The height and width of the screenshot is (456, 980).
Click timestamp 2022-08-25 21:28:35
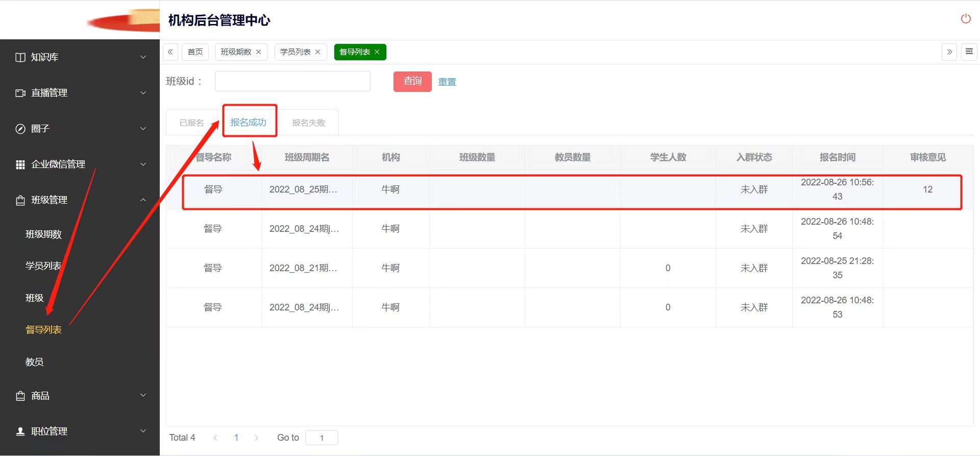837,268
